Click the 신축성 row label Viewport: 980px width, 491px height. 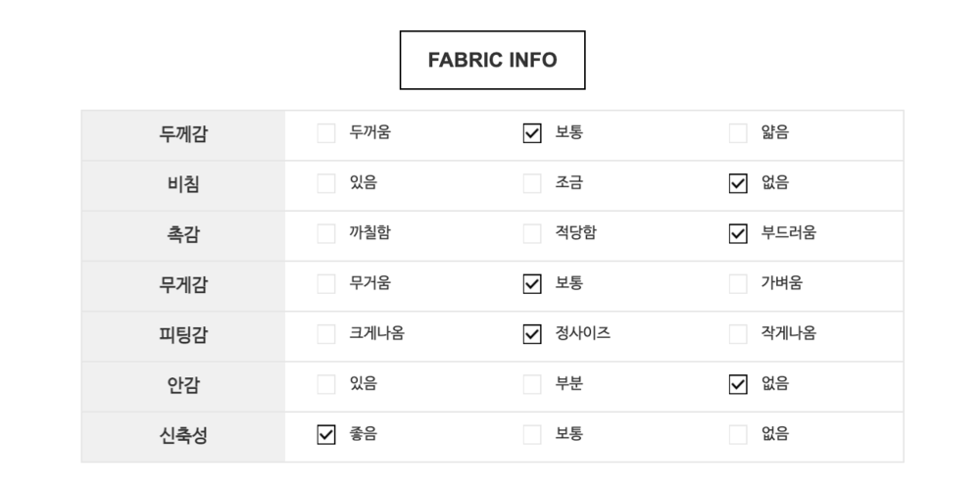coord(183,435)
